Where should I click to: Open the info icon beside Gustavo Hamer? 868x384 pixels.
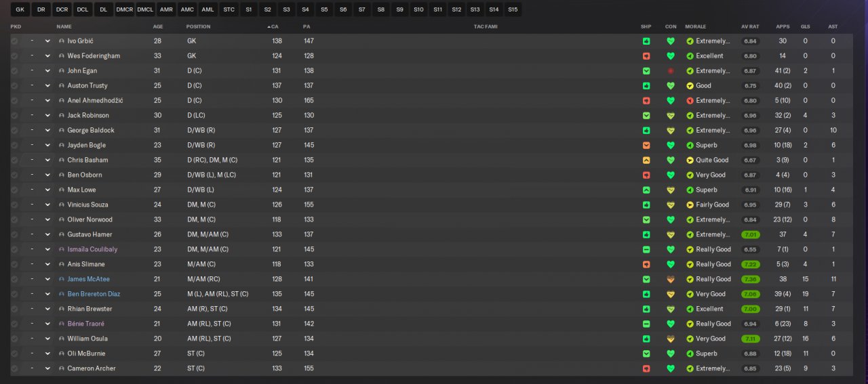pyautogui.click(x=62, y=235)
